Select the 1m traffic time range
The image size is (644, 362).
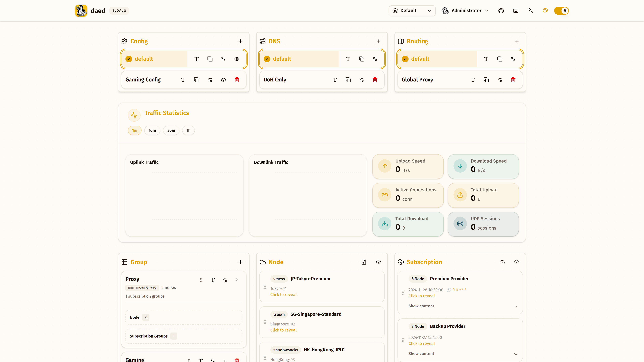(x=135, y=130)
